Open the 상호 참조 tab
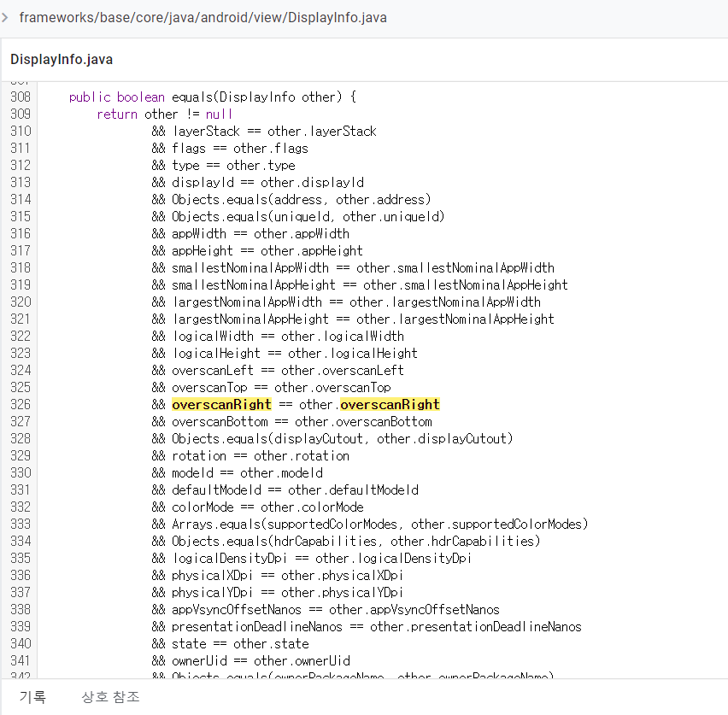Screen dimensions: 728x715 click(x=110, y=696)
